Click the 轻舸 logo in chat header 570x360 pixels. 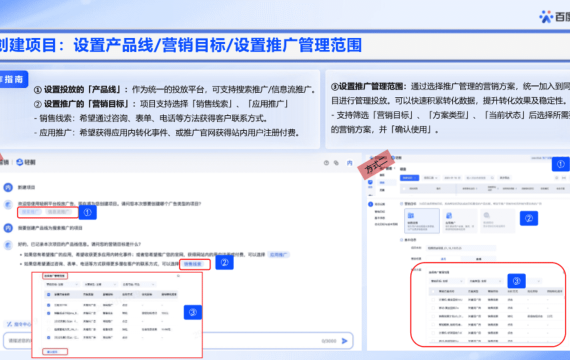[x=26, y=162]
